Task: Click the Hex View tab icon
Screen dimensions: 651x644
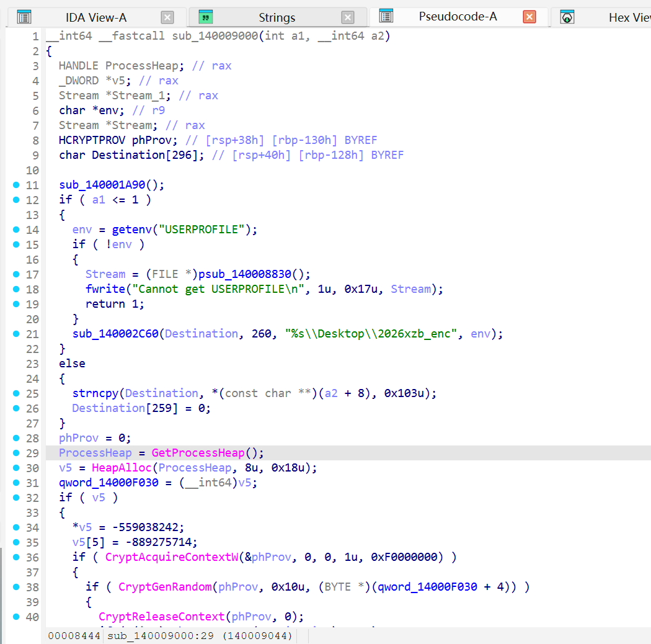Action: coord(567,17)
